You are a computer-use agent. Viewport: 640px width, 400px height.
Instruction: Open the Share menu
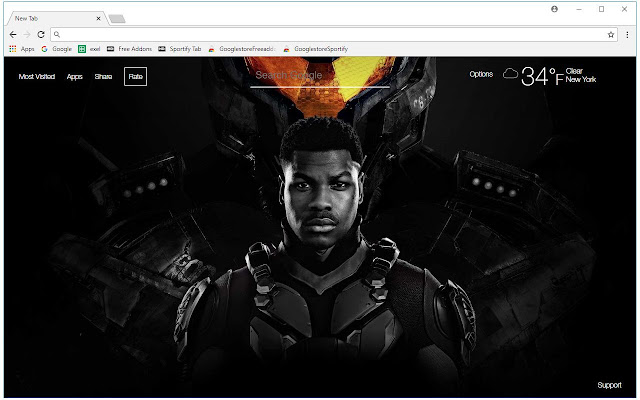[x=103, y=77]
